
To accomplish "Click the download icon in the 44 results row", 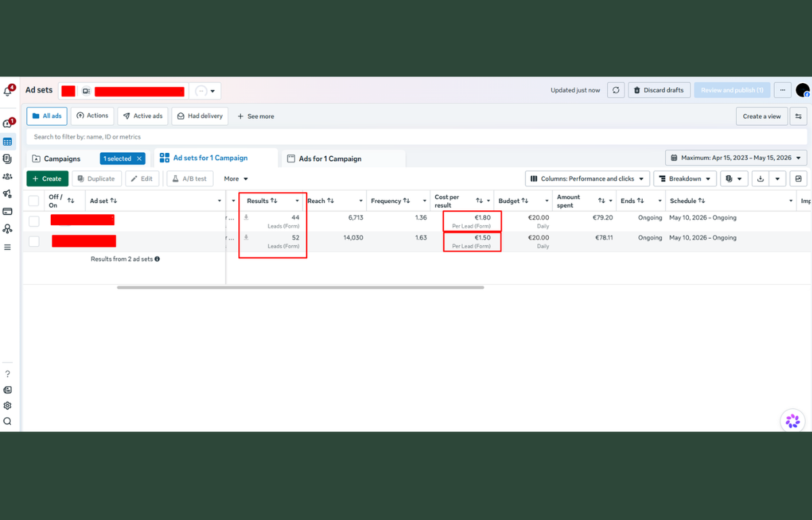I will click(x=246, y=218).
